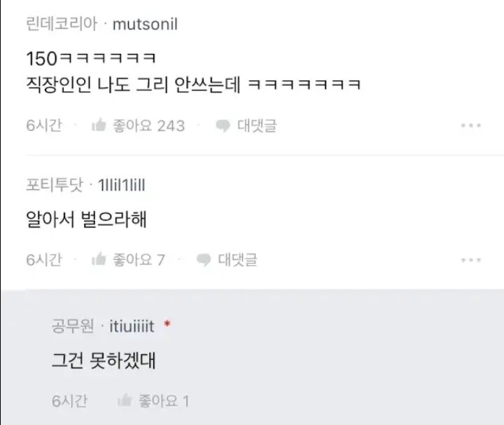Click the speech bubble icon under mutsonil's comment
The width and height of the screenshot is (504, 425).
click(x=223, y=126)
